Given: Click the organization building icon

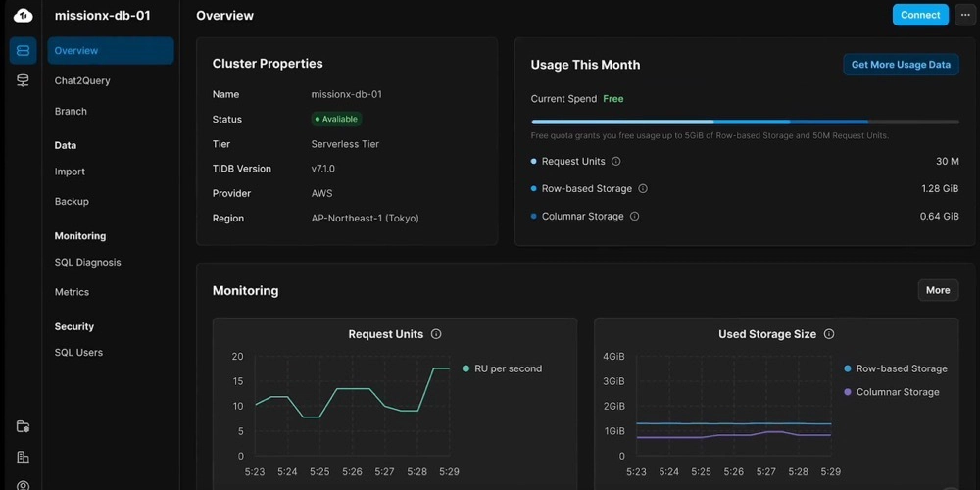Looking at the screenshot, I should coord(23,457).
